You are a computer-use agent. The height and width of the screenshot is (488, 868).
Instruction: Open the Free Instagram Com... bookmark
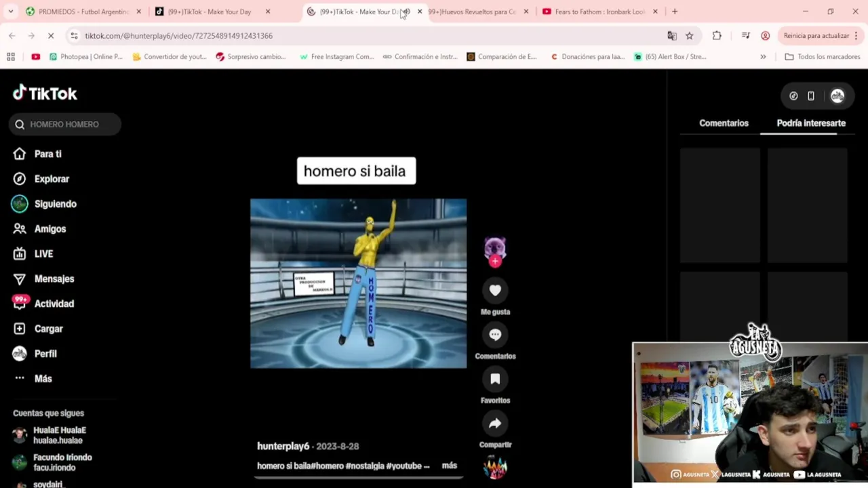(x=336, y=57)
